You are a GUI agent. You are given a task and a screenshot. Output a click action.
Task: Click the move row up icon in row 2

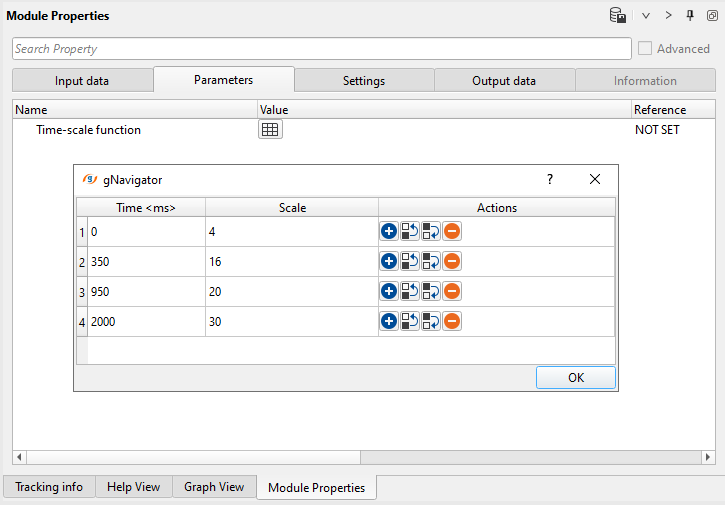tap(410, 262)
